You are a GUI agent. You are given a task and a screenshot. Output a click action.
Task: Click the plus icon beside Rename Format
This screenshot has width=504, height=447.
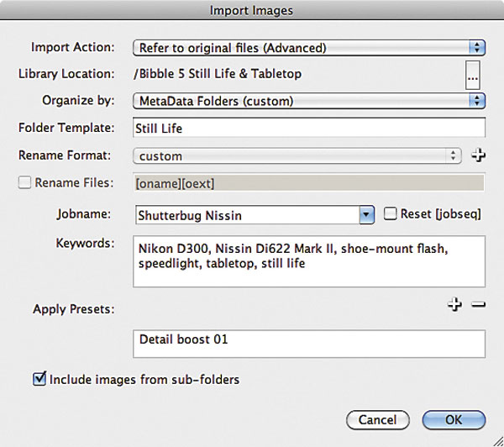pyautogui.click(x=478, y=155)
